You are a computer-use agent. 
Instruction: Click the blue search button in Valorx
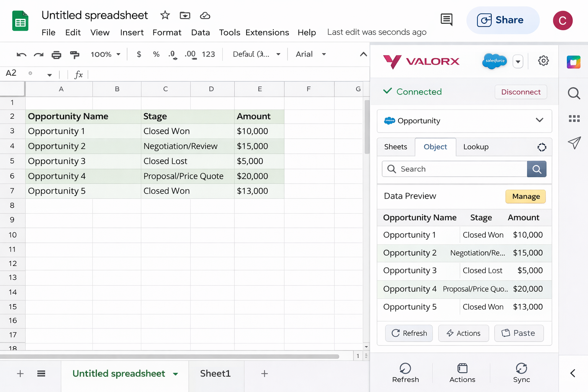[537, 169]
